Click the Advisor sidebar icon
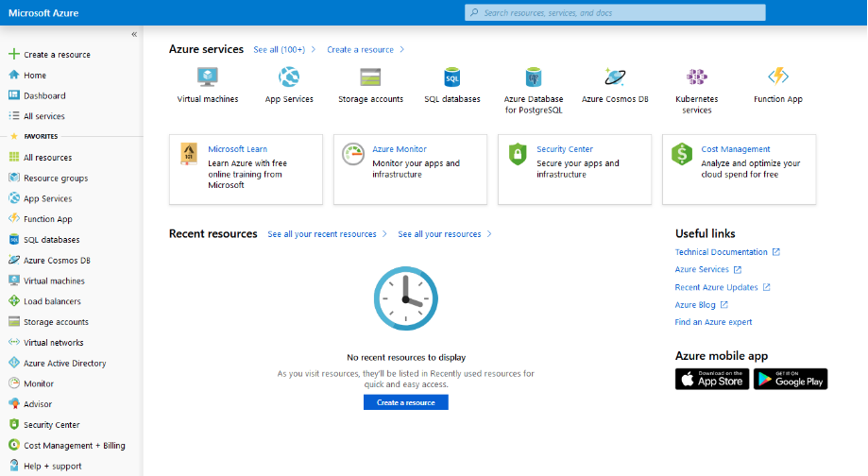 click(14, 403)
